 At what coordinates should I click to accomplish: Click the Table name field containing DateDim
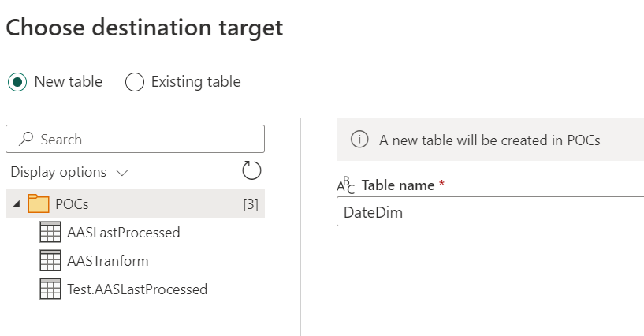point(489,212)
